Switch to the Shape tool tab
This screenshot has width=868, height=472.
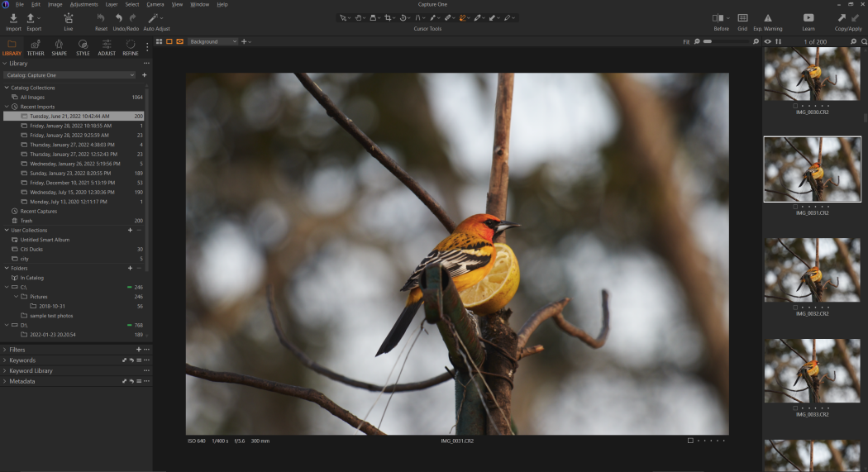60,48
